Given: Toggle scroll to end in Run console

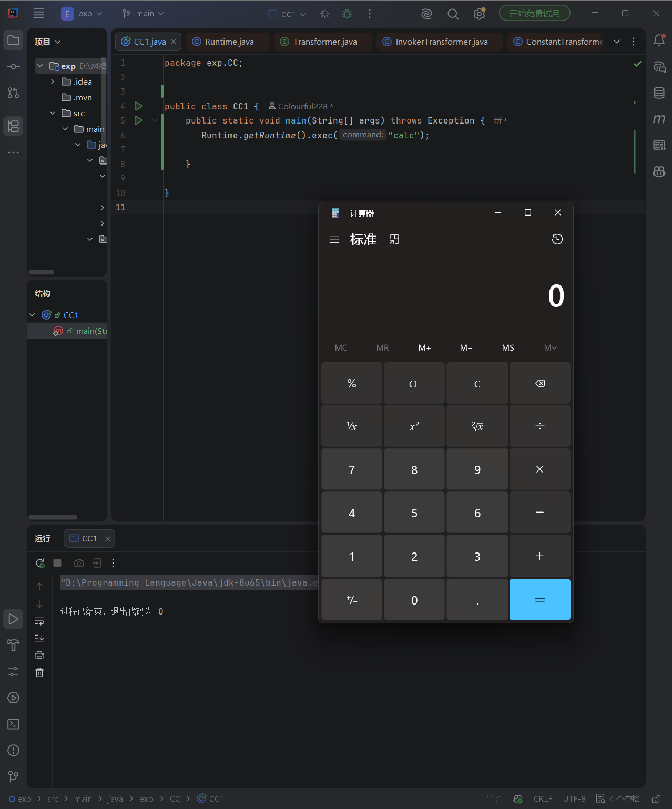Looking at the screenshot, I should pyautogui.click(x=39, y=638).
